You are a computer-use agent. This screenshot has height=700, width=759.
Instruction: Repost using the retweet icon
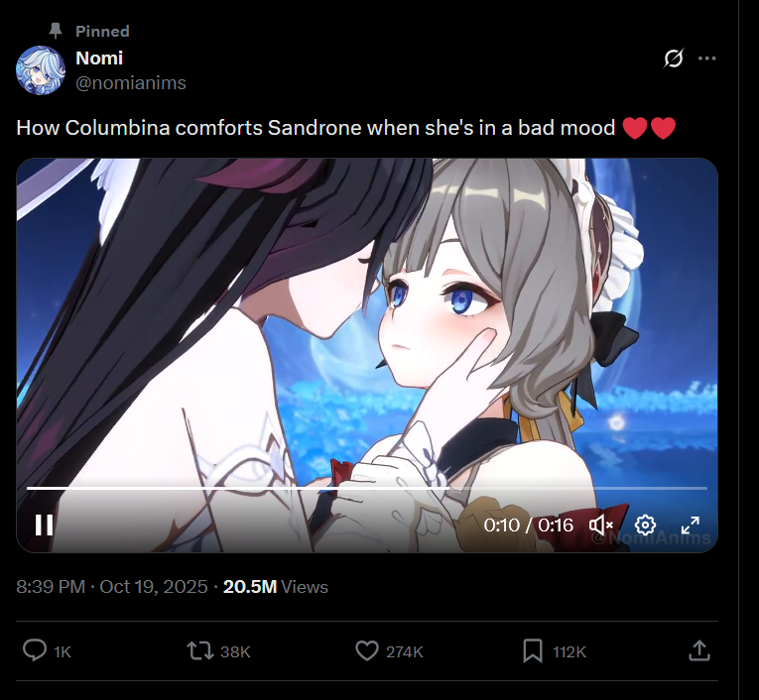[200, 650]
